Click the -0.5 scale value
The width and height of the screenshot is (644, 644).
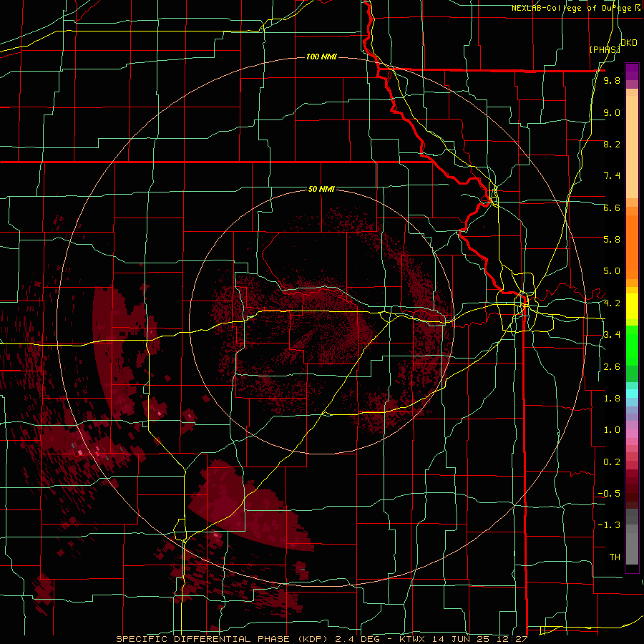609,494
